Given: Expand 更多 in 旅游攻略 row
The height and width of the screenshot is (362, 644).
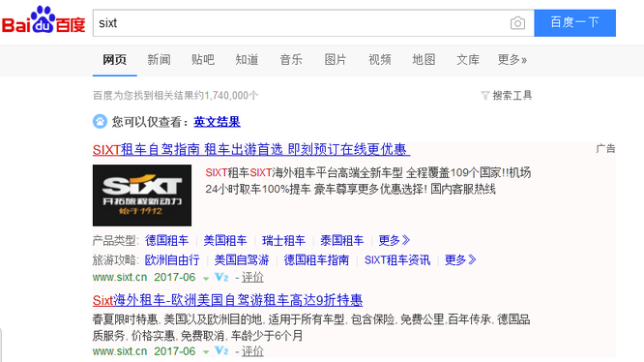Looking at the screenshot, I should click(460, 259).
